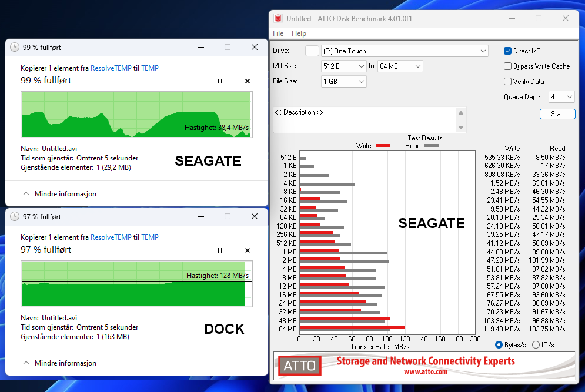This screenshot has width=585, height=392.
Task: Pause the 99 % fullført copy
Action: click(220, 81)
